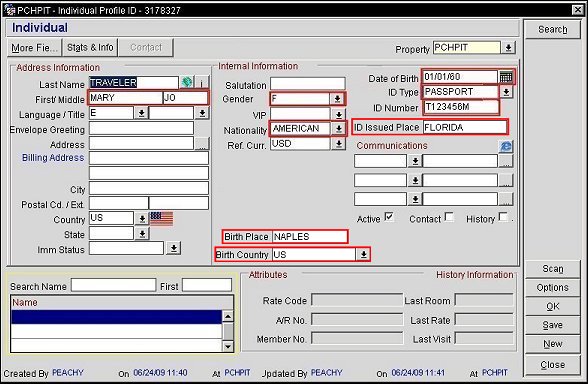This screenshot has width=588, height=384.
Task: Check the History checkbox
Action: 504,217
